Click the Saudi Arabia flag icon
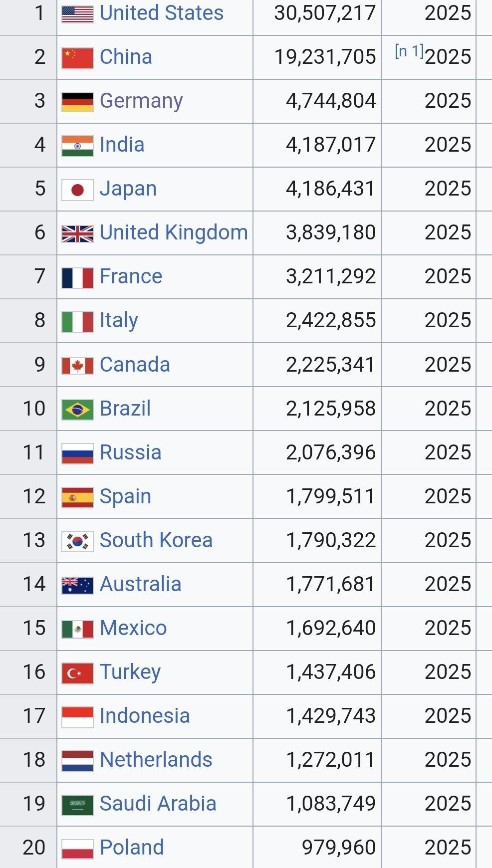This screenshot has height=868, width=492. click(x=77, y=805)
